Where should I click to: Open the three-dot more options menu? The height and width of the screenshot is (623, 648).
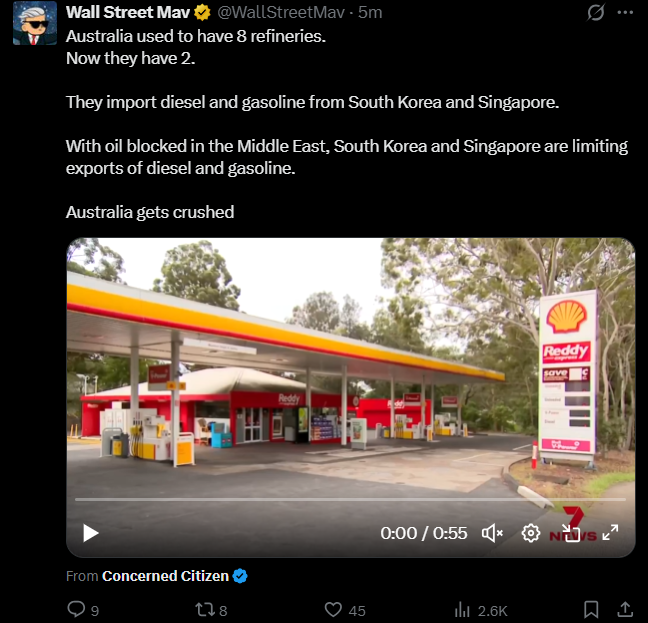coord(625,12)
